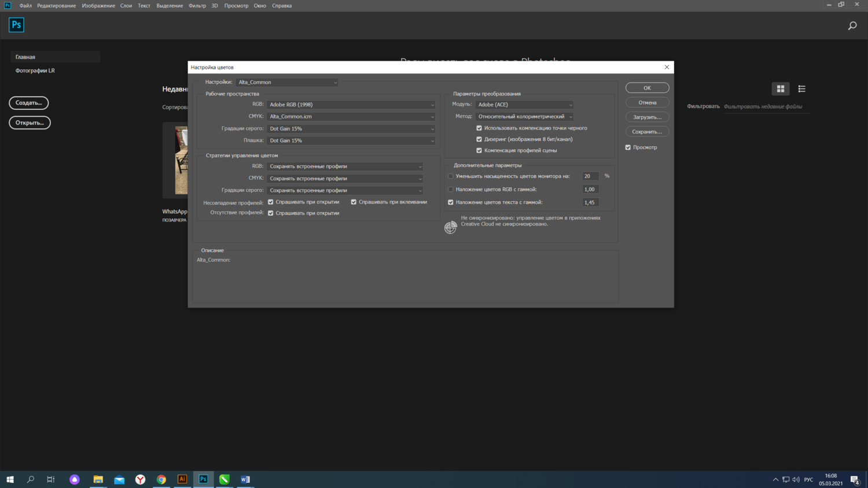Toggle Дизеринг (изображения 8 бит/канал) checkbox
Screen dimensions: 868x488
[x=479, y=139]
